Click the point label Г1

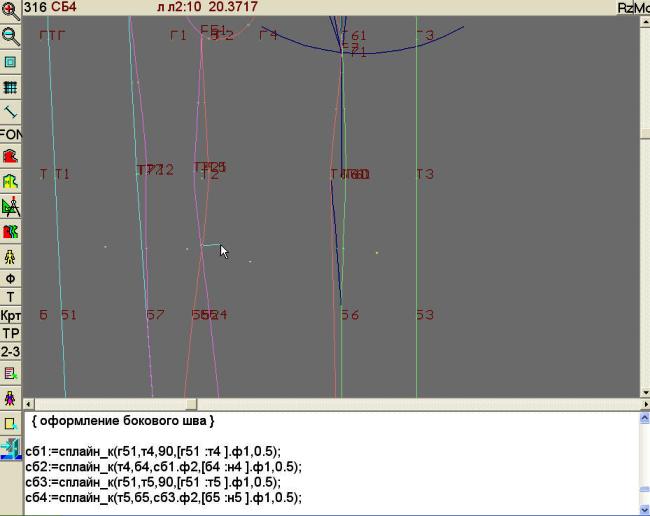[x=178, y=36]
